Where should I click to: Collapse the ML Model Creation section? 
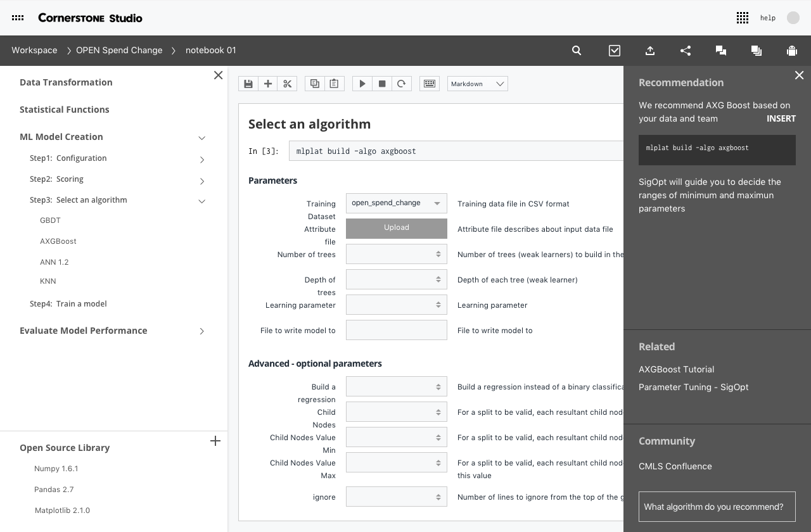(x=202, y=137)
